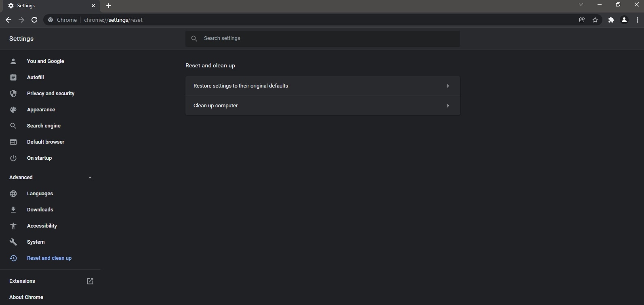Reload the current page
Screen dimensions: 644x305
pyautogui.click(x=34, y=20)
